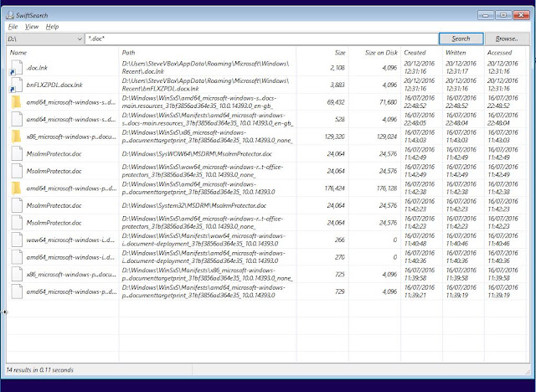The height and width of the screenshot is (392, 536).
Task: Click the *.doc* search pattern field
Action: (261, 39)
